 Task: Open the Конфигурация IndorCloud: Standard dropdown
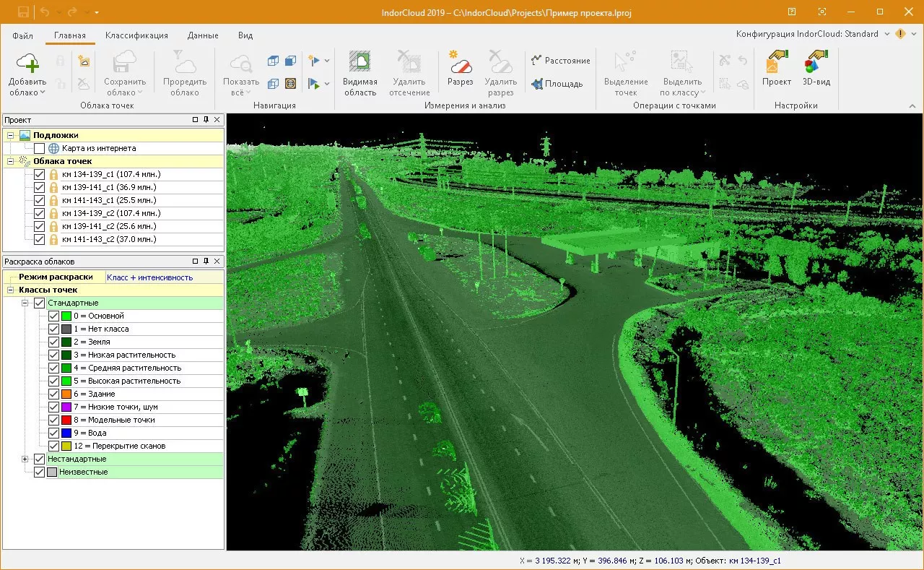point(887,34)
